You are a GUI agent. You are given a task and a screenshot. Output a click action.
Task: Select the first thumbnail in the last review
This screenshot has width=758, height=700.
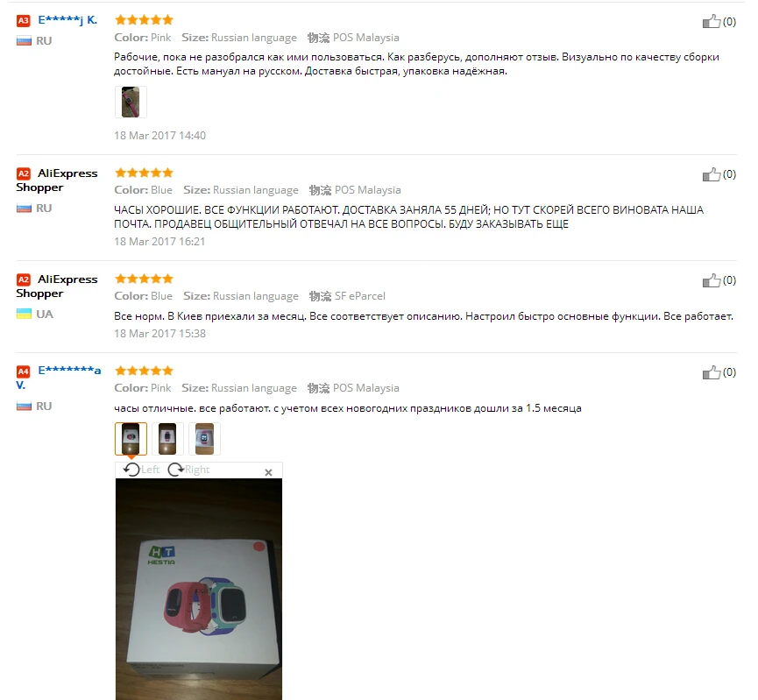point(131,438)
